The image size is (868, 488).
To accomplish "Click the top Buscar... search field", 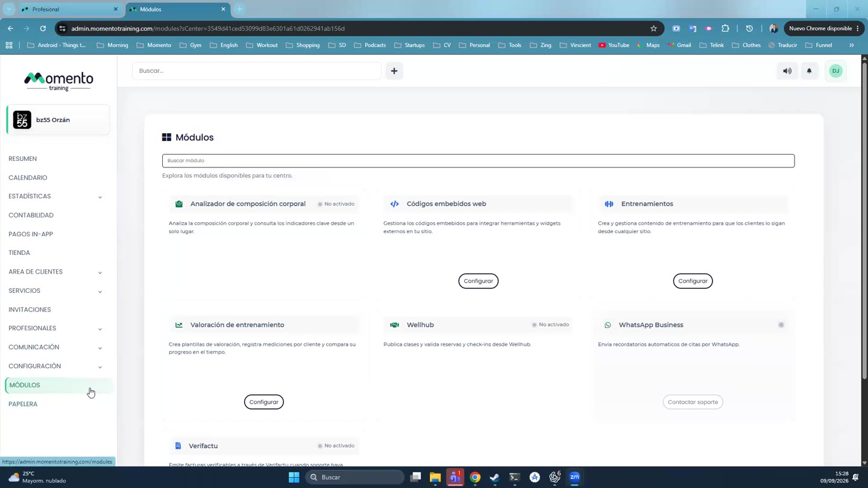I will point(257,71).
